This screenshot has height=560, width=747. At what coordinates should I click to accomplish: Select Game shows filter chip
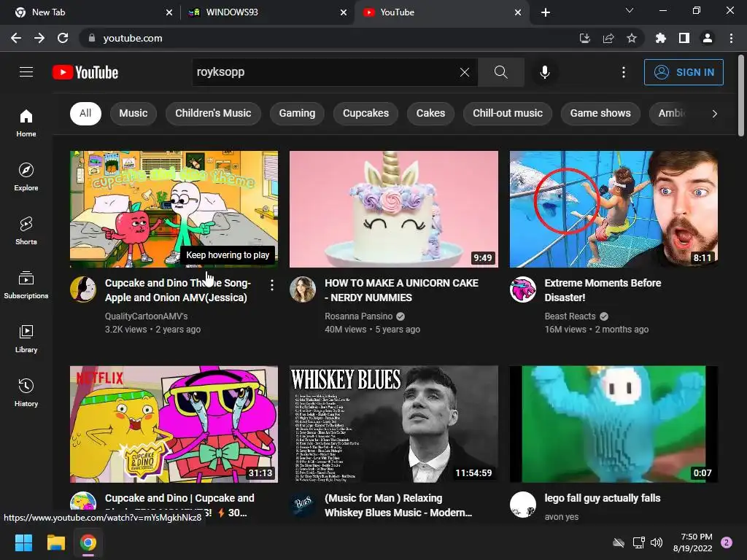coord(600,113)
